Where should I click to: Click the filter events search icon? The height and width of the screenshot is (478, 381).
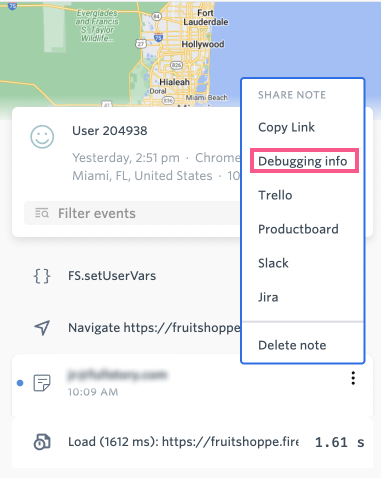pos(42,213)
